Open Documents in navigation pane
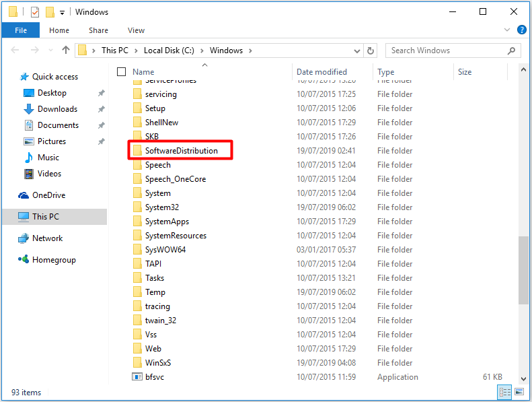This screenshot has height=402, width=532. coord(58,125)
